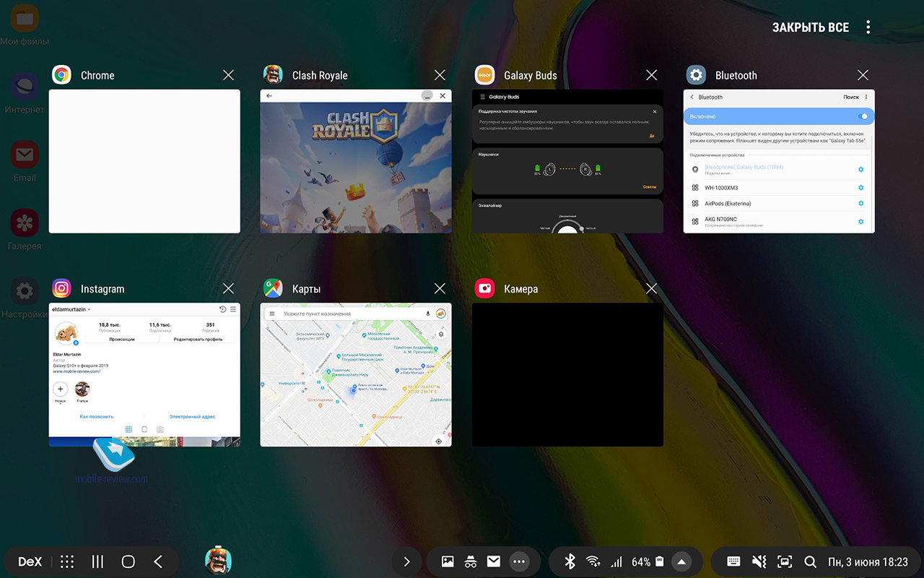
Task: Close the Galaxy Buds recent card
Action: pos(652,75)
